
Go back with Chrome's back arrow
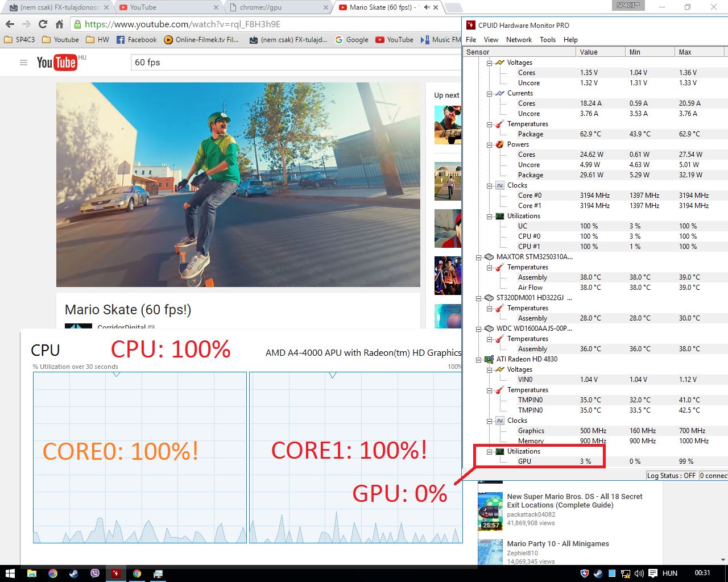(x=10, y=24)
